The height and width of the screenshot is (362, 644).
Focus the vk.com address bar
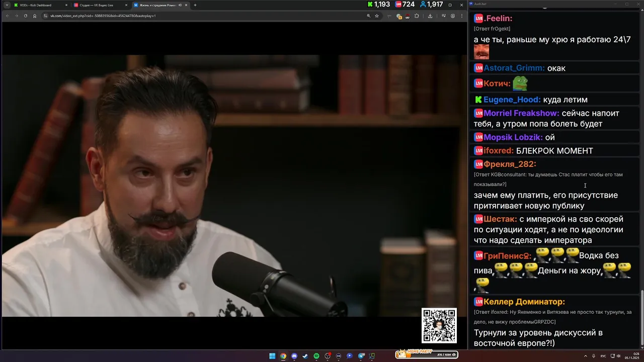[201, 16]
